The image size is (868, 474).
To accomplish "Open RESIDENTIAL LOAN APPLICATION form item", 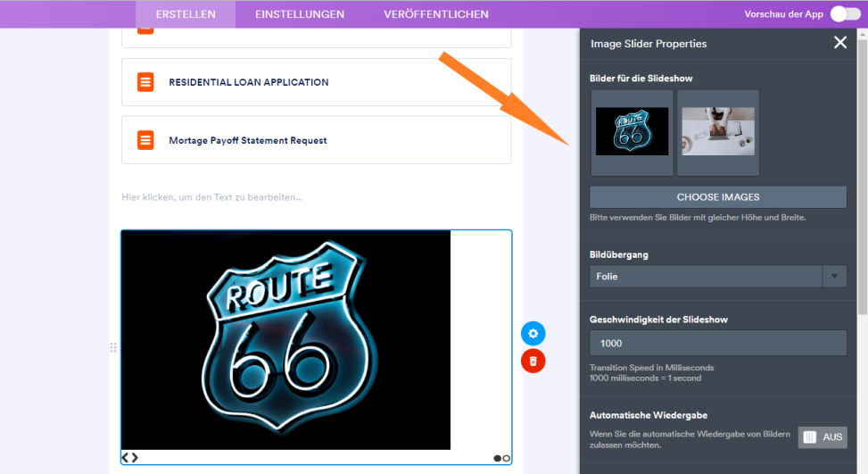I will (x=316, y=82).
